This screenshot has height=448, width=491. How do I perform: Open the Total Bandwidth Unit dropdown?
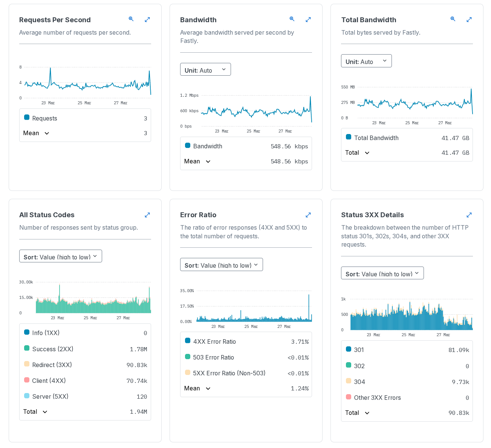pos(366,61)
